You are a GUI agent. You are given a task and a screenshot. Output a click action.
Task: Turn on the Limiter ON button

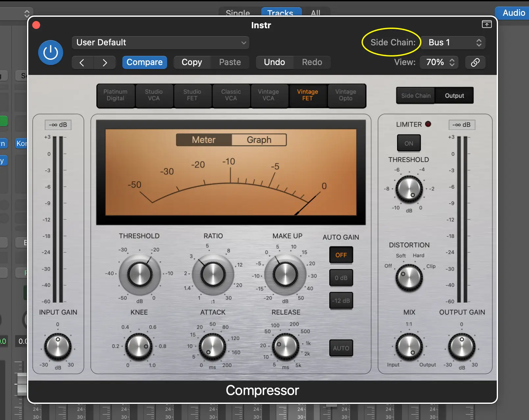coord(409,143)
